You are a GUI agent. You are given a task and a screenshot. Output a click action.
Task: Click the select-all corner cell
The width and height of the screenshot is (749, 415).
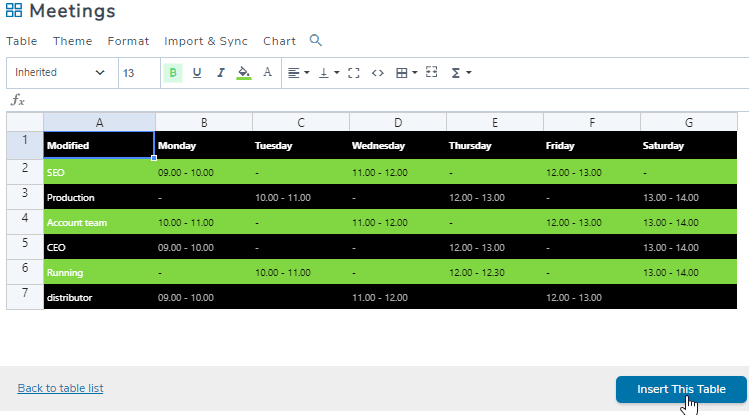point(25,122)
